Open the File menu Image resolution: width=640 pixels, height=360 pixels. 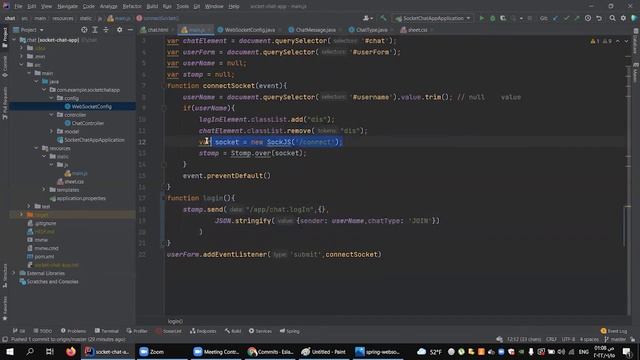click(x=18, y=6)
